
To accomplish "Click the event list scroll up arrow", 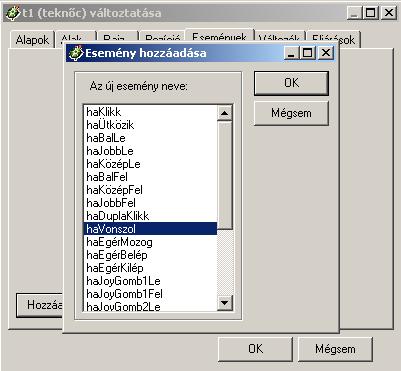I will pyautogui.click(x=225, y=113).
